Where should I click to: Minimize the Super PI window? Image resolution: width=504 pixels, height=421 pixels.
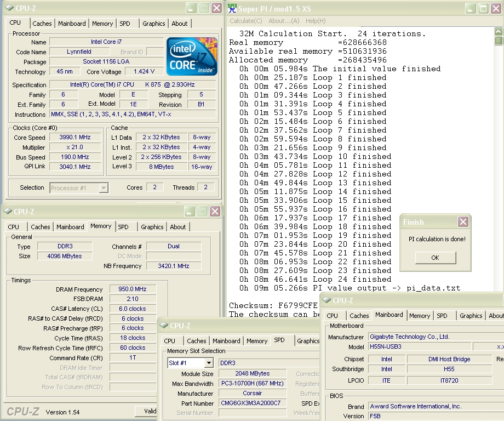point(470,8)
